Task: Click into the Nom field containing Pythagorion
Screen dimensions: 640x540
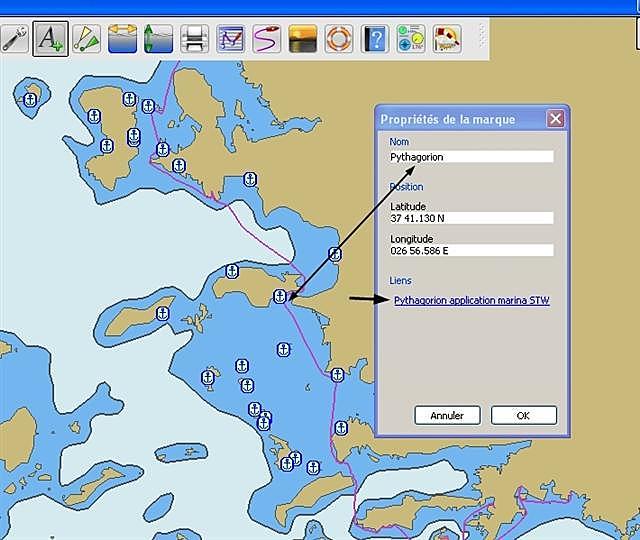Action: (471, 157)
